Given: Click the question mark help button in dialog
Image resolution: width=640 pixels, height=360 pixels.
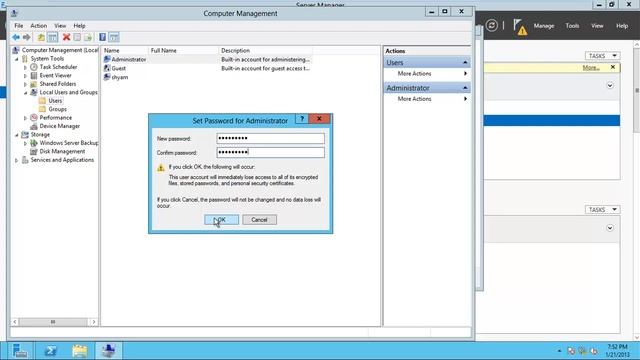Looking at the screenshot, I should tap(302, 119).
